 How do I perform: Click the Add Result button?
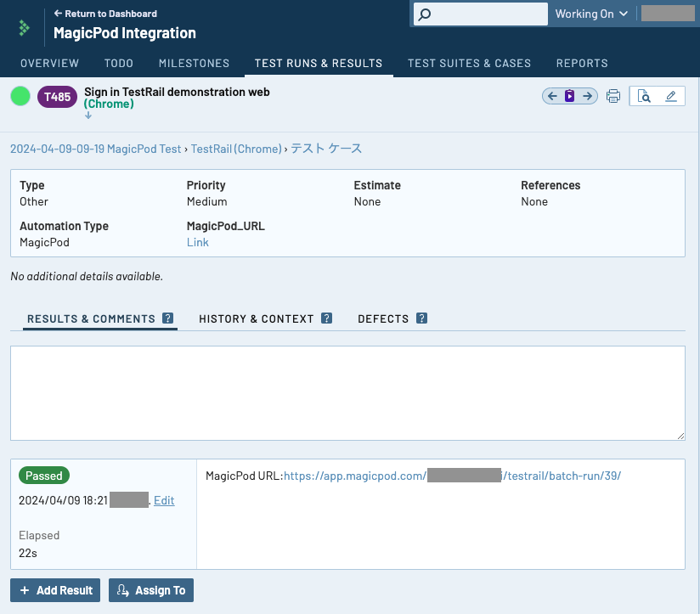55,590
